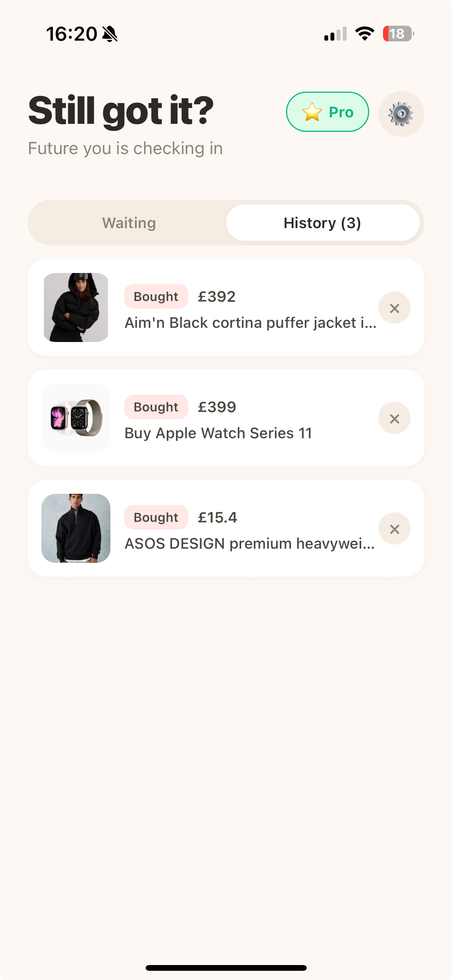Image resolution: width=452 pixels, height=980 pixels.
Task: Open the puffer jacket product thumbnail
Action: click(x=76, y=307)
